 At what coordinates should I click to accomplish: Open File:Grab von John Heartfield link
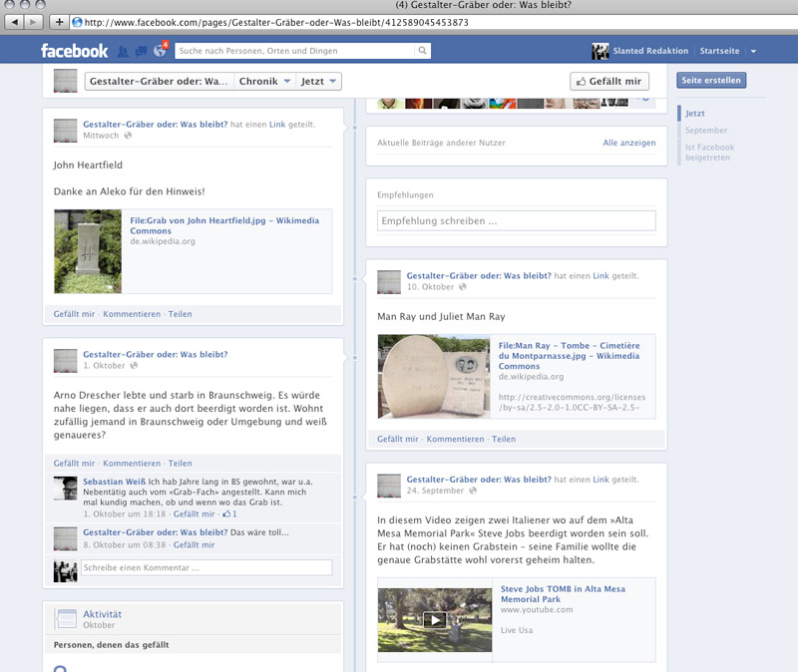(224, 225)
